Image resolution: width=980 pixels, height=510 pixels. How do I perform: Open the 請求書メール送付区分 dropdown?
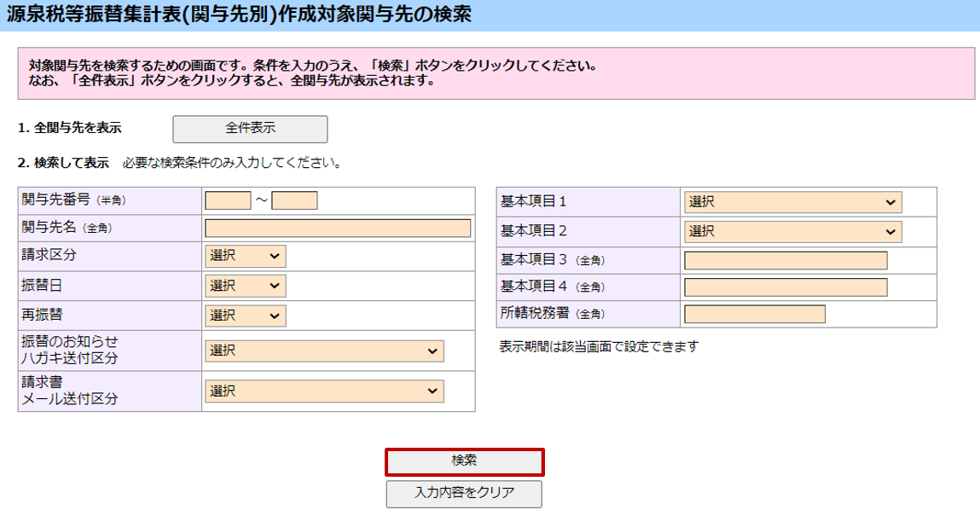[x=324, y=391]
